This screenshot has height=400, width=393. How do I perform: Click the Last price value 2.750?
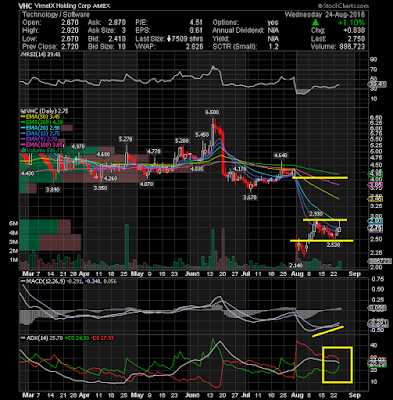click(356, 39)
